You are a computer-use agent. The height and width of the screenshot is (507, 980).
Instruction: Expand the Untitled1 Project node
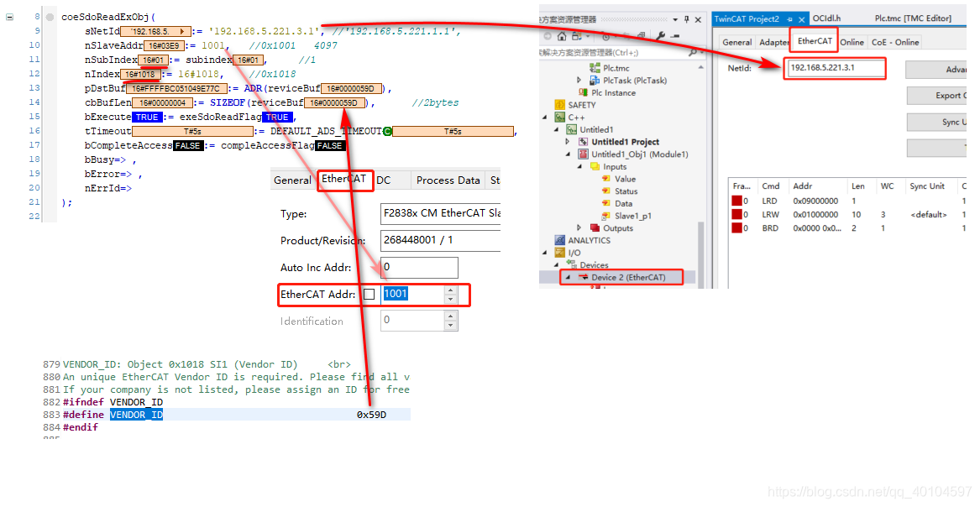tap(568, 142)
